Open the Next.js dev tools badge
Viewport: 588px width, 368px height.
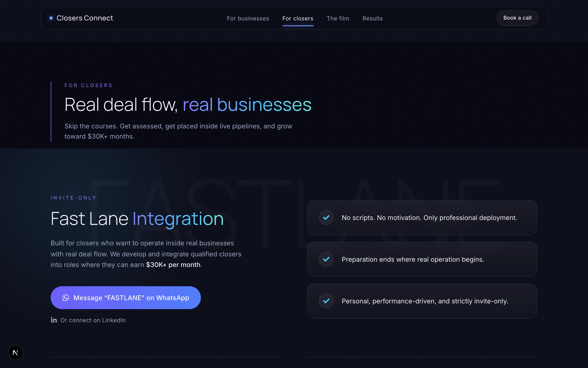pos(15,352)
